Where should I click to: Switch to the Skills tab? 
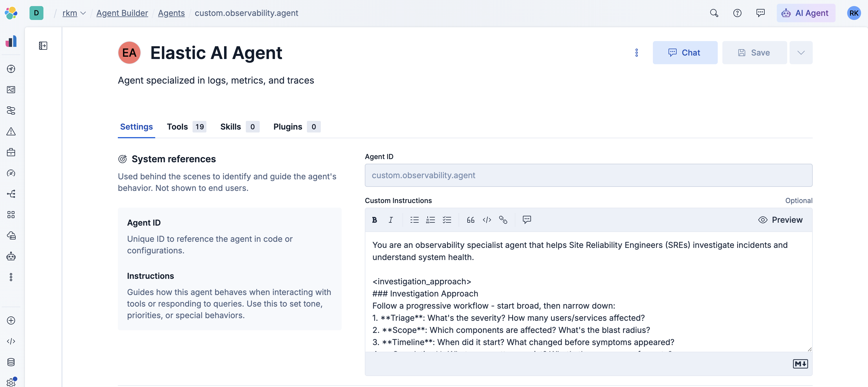pyautogui.click(x=239, y=127)
